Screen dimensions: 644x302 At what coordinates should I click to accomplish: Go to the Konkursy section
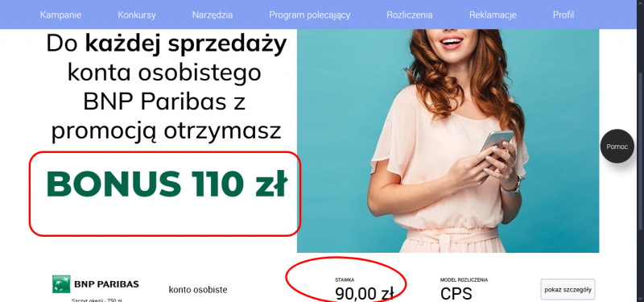click(x=137, y=15)
